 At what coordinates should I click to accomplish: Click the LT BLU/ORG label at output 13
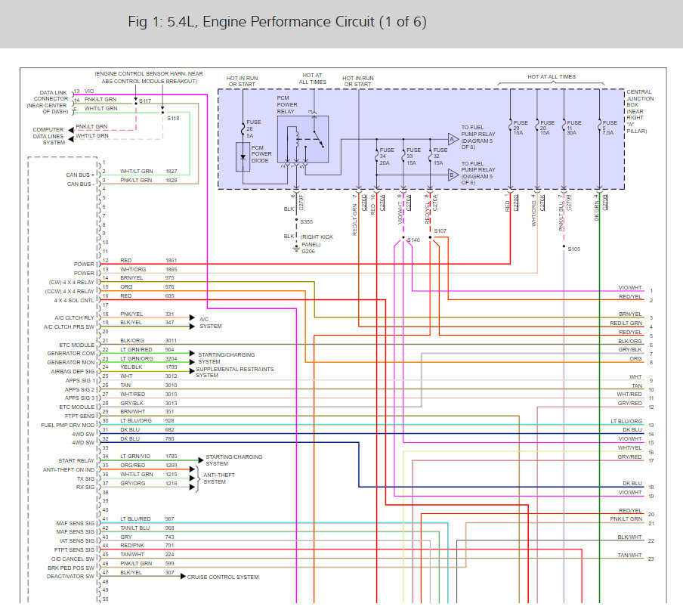click(x=626, y=421)
